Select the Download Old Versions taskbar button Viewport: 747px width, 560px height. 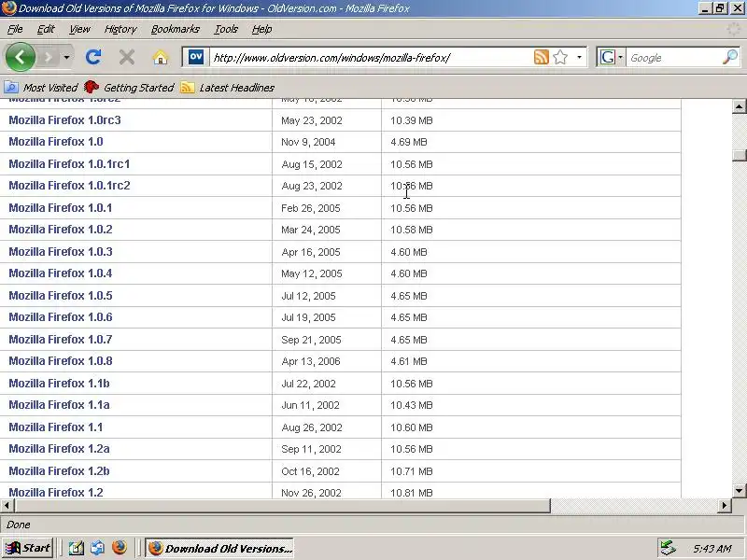tap(219, 548)
